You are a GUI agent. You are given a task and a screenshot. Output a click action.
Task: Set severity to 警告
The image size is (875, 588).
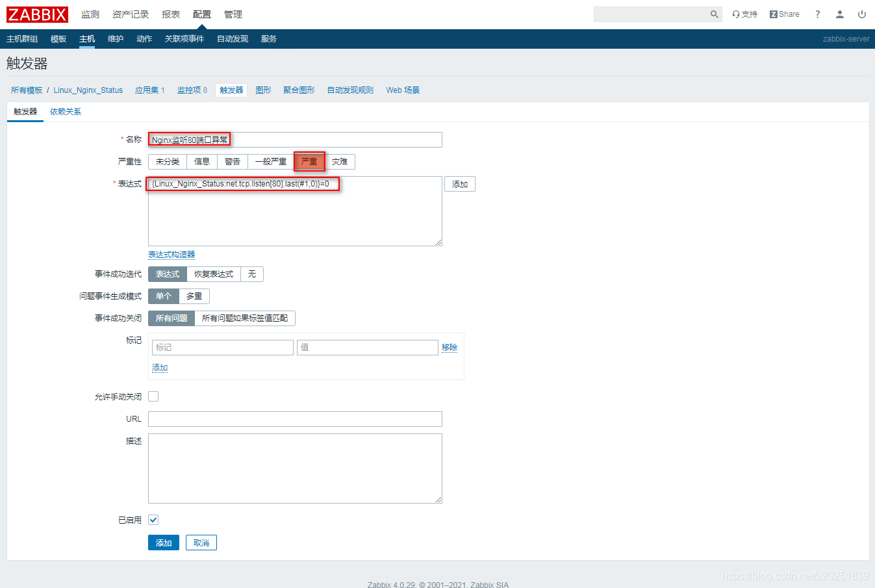[x=233, y=162]
